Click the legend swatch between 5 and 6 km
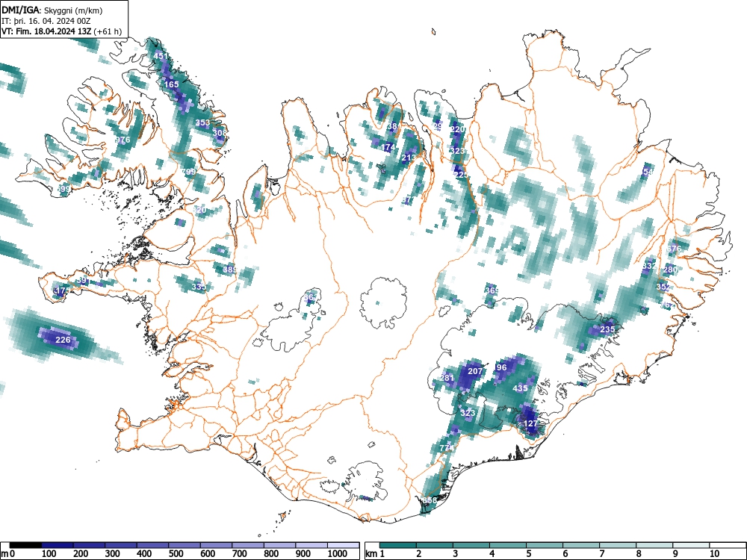The width and height of the screenshot is (747, 560). (x=545, y=545)
